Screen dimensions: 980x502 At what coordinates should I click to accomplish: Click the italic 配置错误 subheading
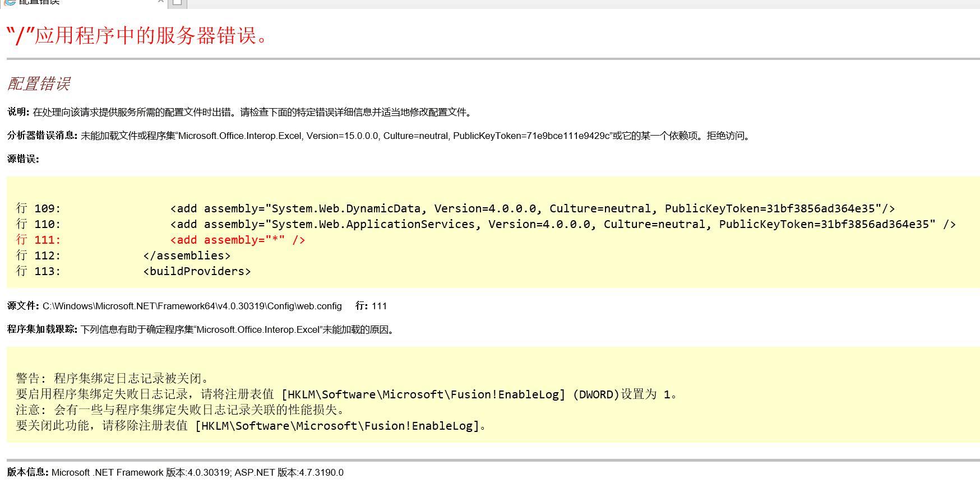(39, 84)
